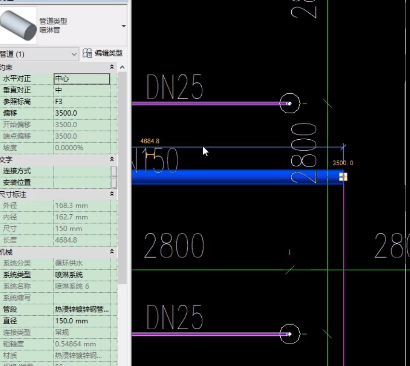Screen dimensions: 410x366
Task: Click the 直径 property label
Action: [10, 321]
